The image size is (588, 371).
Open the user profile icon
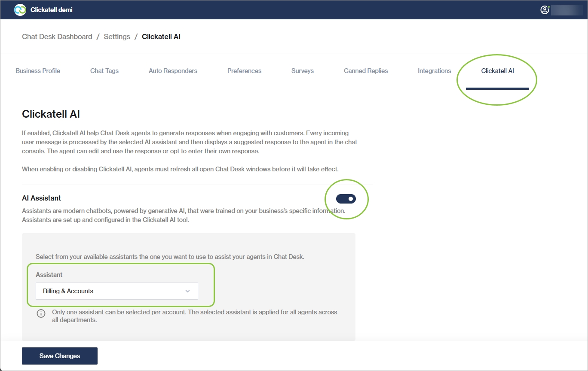click(545, 10)
